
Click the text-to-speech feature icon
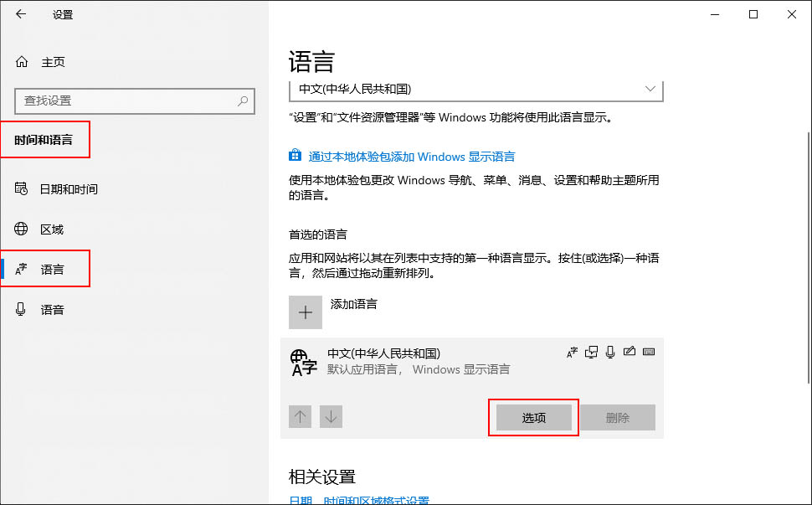tap(591, 353)
